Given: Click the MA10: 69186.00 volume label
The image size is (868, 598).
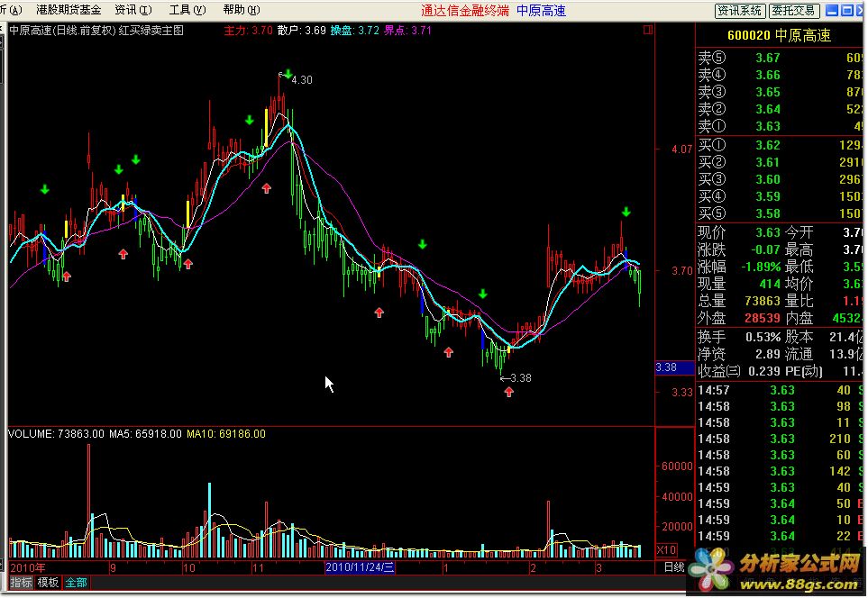Looking at the screenshot, I should point(226,434).
